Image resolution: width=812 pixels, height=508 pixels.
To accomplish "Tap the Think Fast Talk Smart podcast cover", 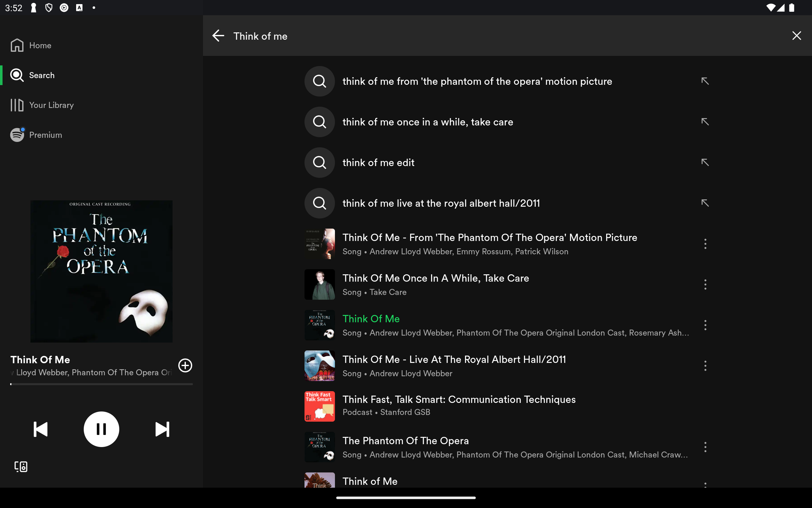I will pos(319,406).
